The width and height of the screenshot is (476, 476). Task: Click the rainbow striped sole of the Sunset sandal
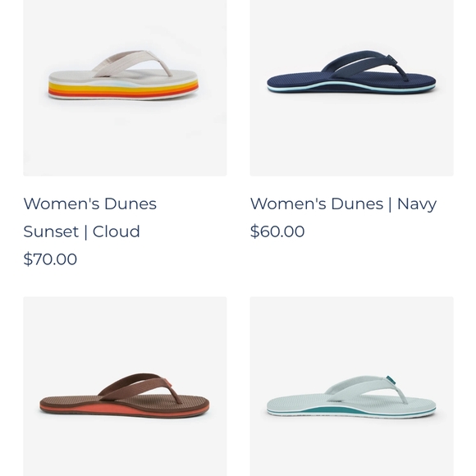click(x=123, y=89)
